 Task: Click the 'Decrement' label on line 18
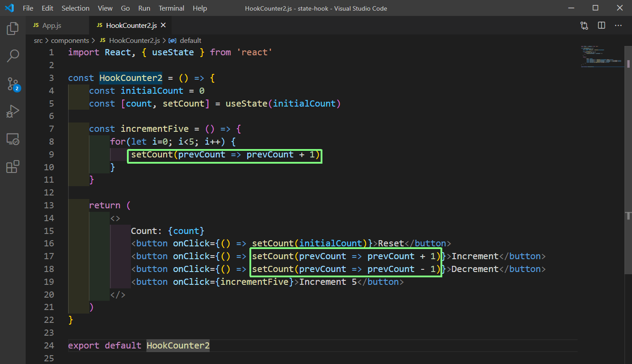click(x=475, y=269)
